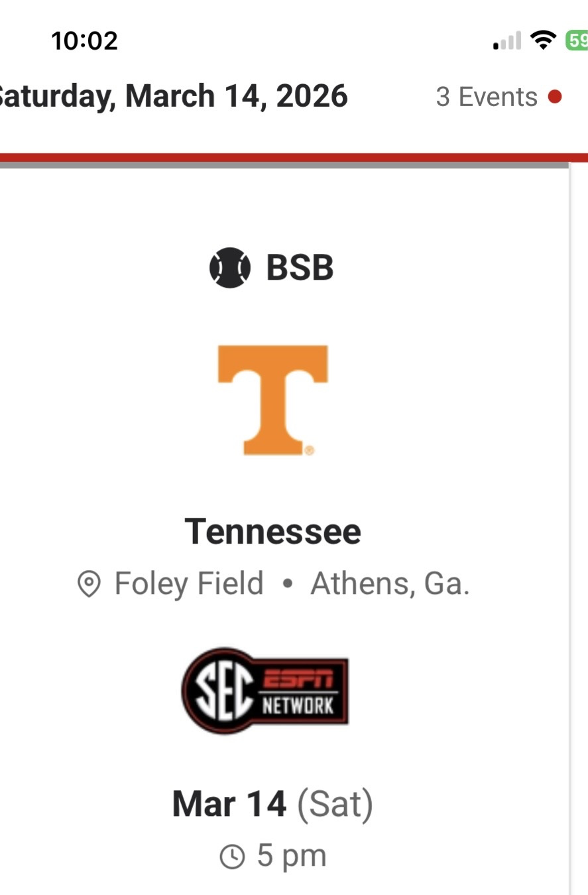
Task: Tap the Wi-Fi status icon
Action: pos(544,41)
